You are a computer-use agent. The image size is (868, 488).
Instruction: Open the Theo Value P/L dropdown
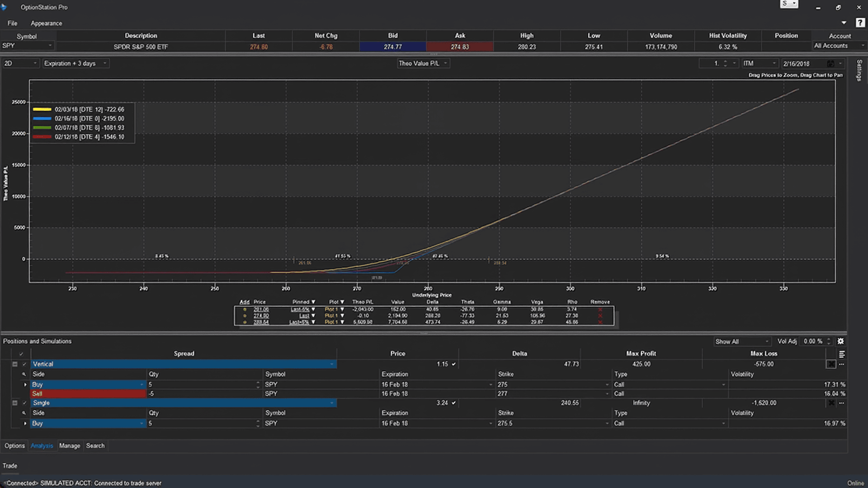423,63
